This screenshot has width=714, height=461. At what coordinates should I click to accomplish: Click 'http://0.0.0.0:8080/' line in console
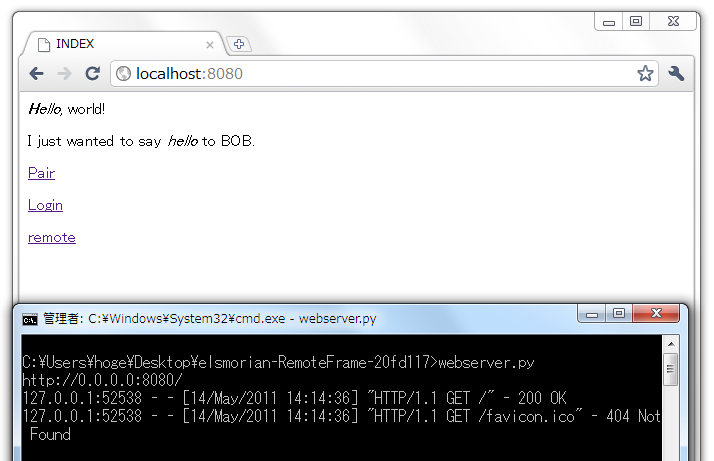coord(102,380)
